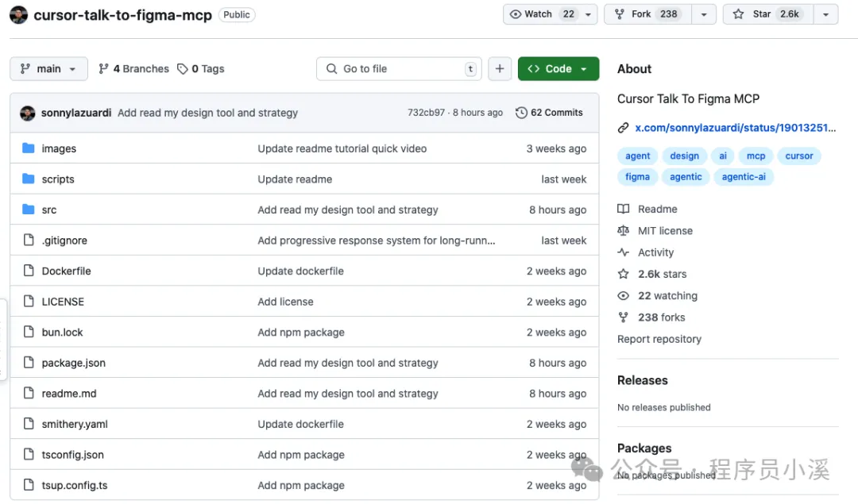Viewport: 858px width, 504px height.
Task: Select the agentic-ai topic tag
Action: click(744, 176)
